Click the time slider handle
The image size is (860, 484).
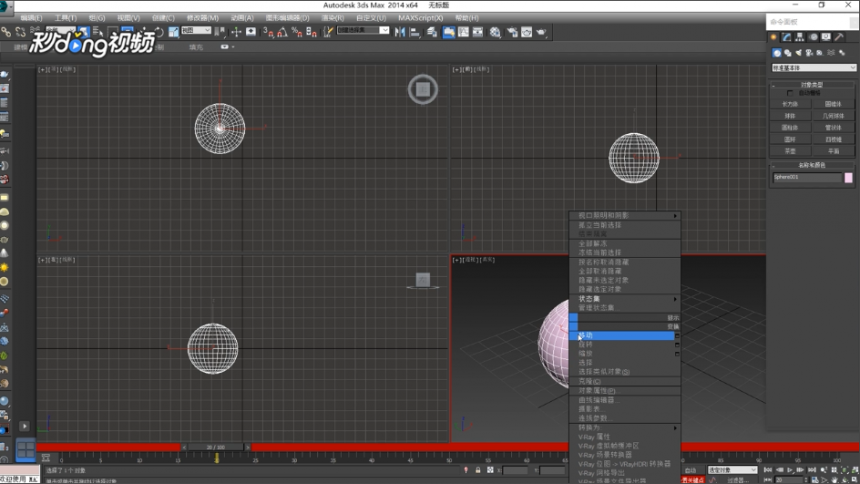pos(216,447)
